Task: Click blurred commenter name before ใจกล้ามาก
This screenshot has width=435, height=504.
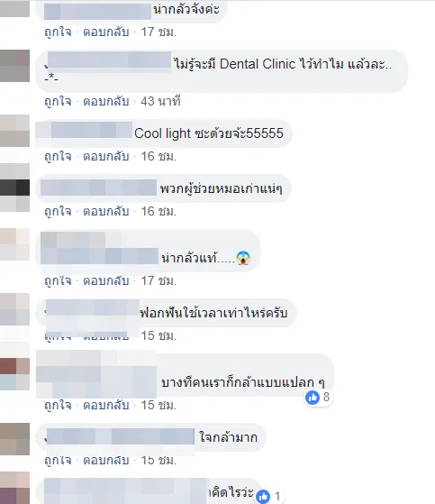Action: point(121,436)
